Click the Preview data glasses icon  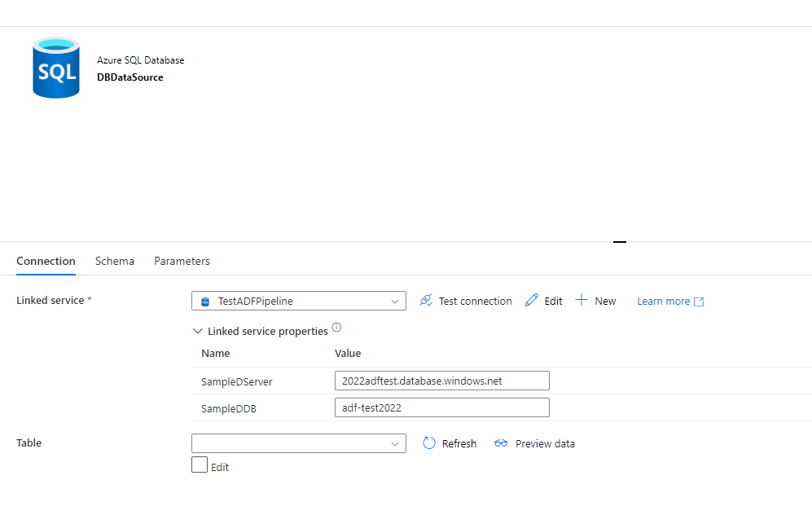(x=501, y=443)
